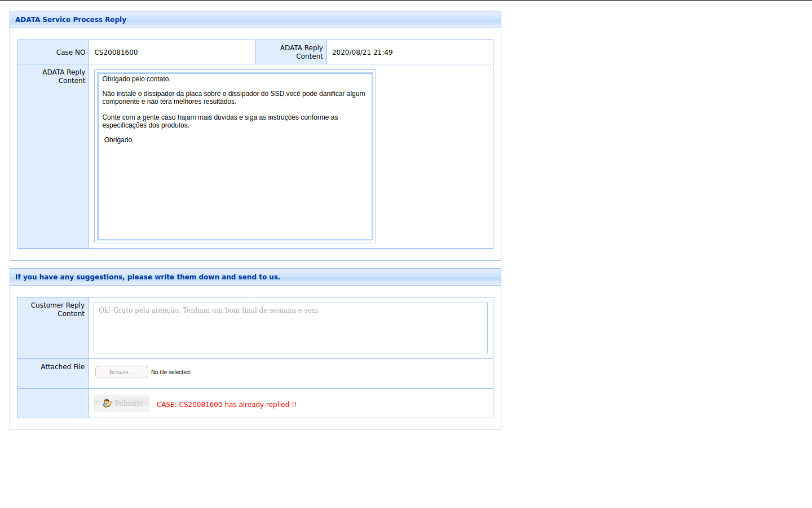Viewport: 812px width, 508px height.
Task: Click the Submits button
Action: pyautogui.click(x=122, y=403)
